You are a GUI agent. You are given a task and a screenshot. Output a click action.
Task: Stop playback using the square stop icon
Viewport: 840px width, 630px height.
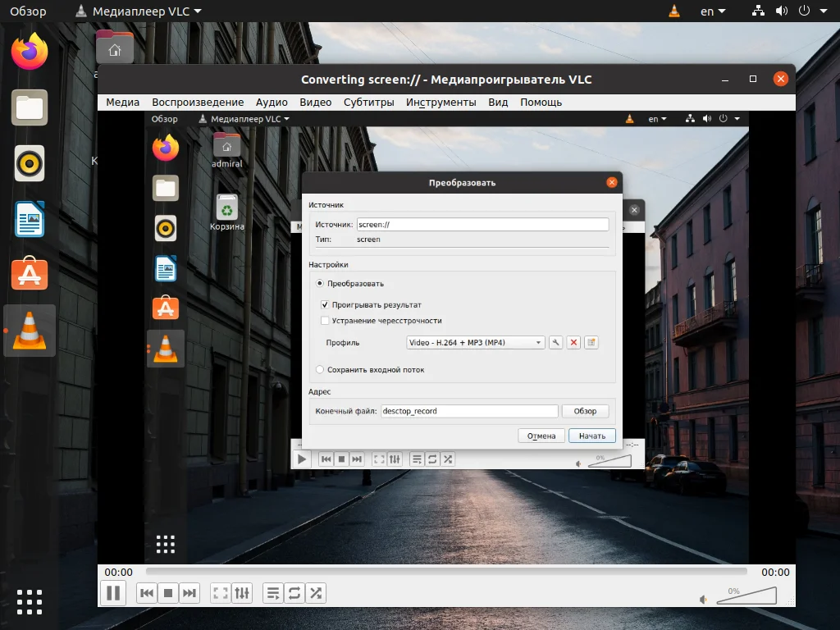pyautogui.click(x=167, y=592)
